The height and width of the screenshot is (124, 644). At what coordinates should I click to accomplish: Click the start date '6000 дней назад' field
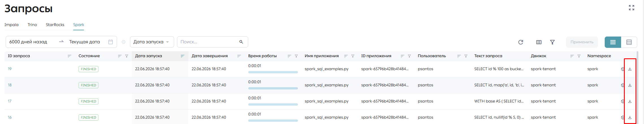(28, 42)
